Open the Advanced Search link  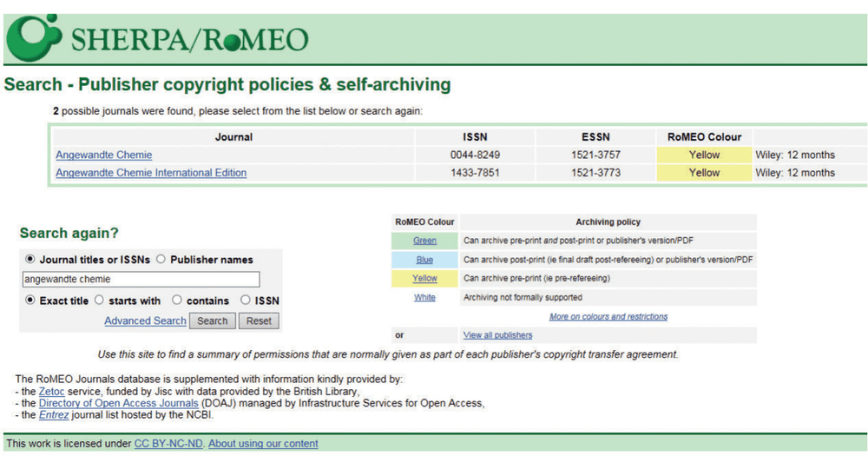[x=145, y=321]
